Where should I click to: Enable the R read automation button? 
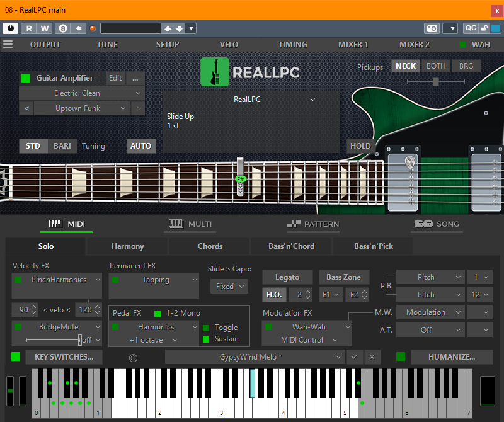point(29,28)
